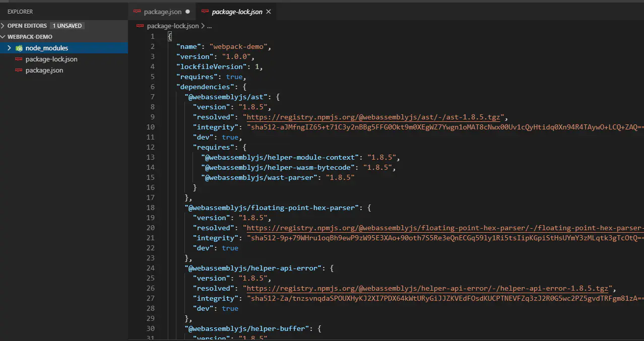Click line number 7 in the gutter
The width and height of the screenshot is (644, 341).
(x=152, y=97)
